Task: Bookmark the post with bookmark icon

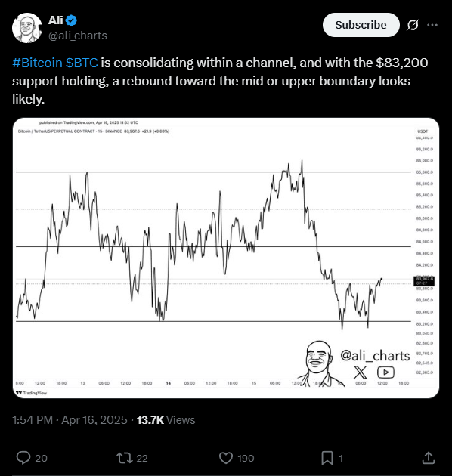Action: pos(327,458)
